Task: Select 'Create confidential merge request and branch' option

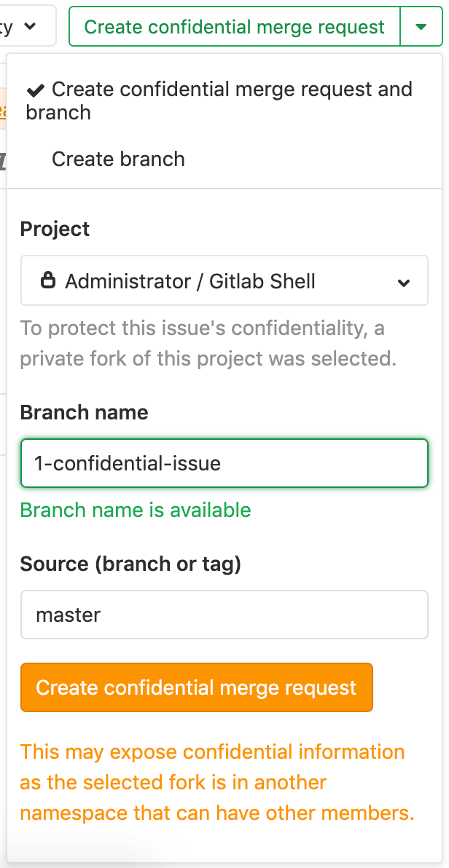Action: point(219,100)
